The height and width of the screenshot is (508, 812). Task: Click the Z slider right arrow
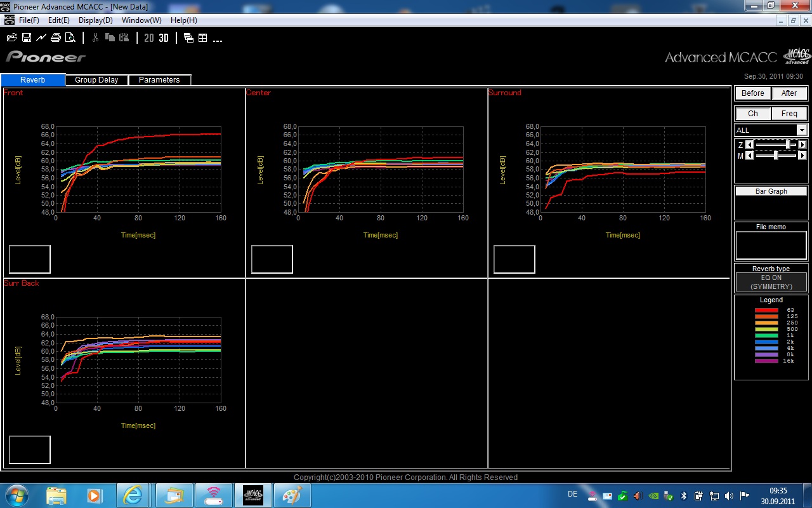(x=802, y=145)
